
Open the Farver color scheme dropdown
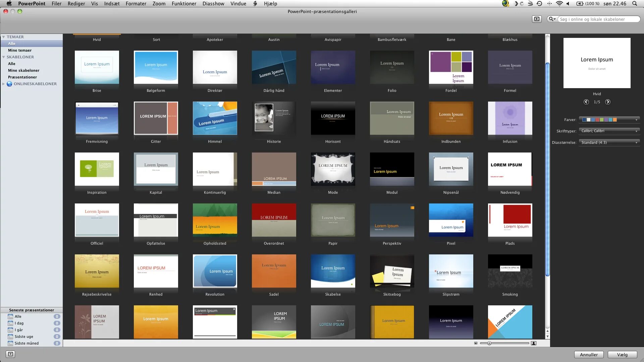(609, 120)
